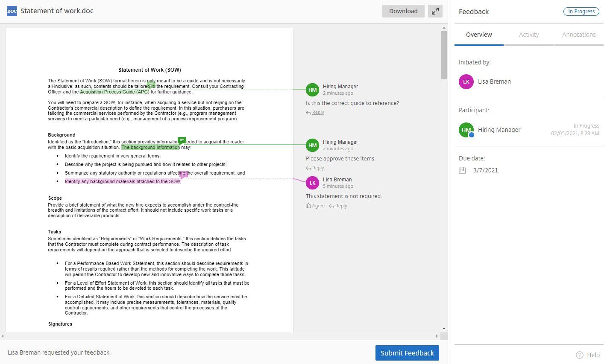The image size is (607, 364).
Task: Reply to 'Is this the correct guide' comment
Action: coord(315,113)
